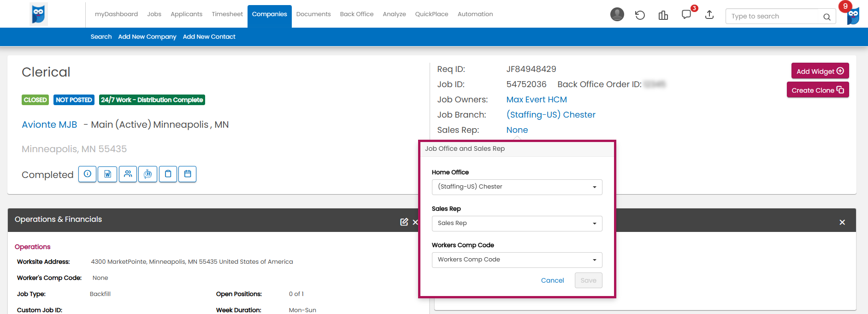Open the Applicants tab
Image resolution: width=868 pixels, height=314 pixels.
click(187, 14)
